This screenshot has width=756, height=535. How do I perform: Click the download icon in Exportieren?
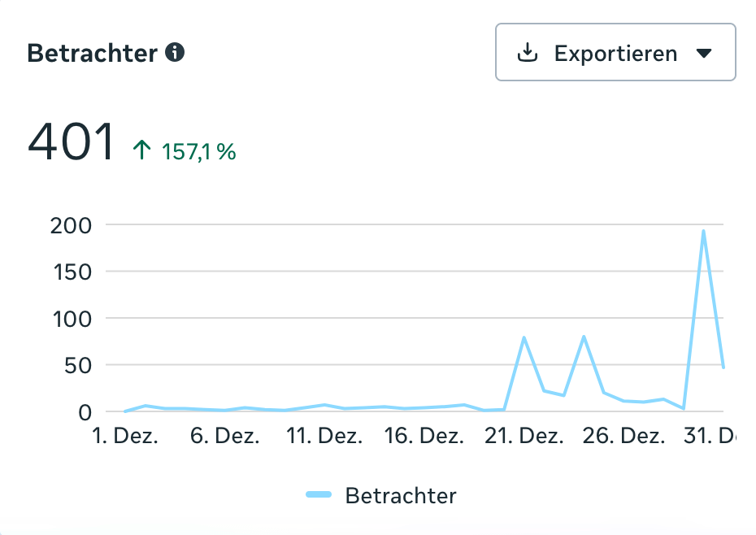tap(528, 54)
